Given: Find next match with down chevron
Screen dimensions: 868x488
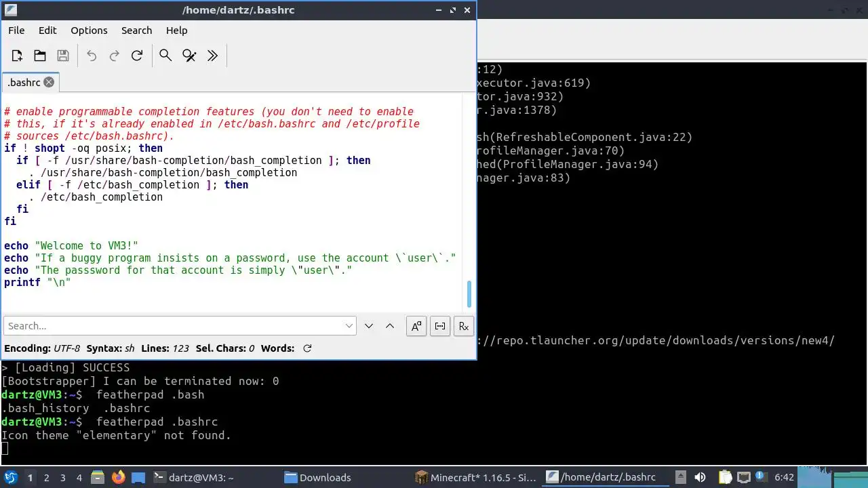Looking at the screenshot, I should coord(369,326).
